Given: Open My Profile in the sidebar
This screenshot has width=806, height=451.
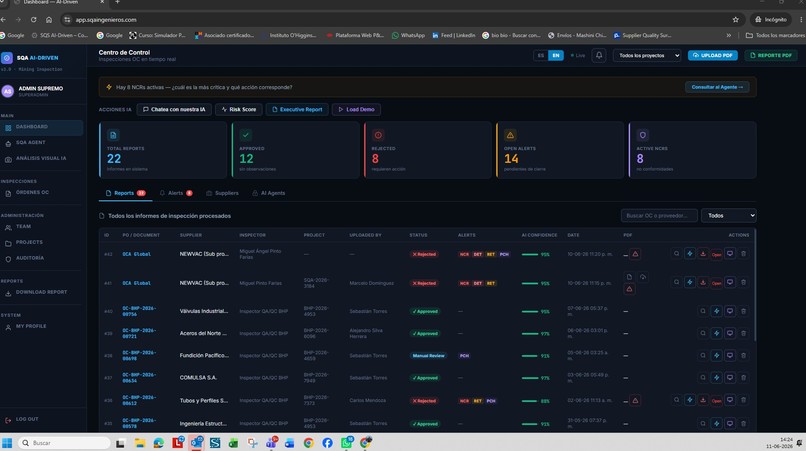Looking at the screenshot, I should (41, 327).
